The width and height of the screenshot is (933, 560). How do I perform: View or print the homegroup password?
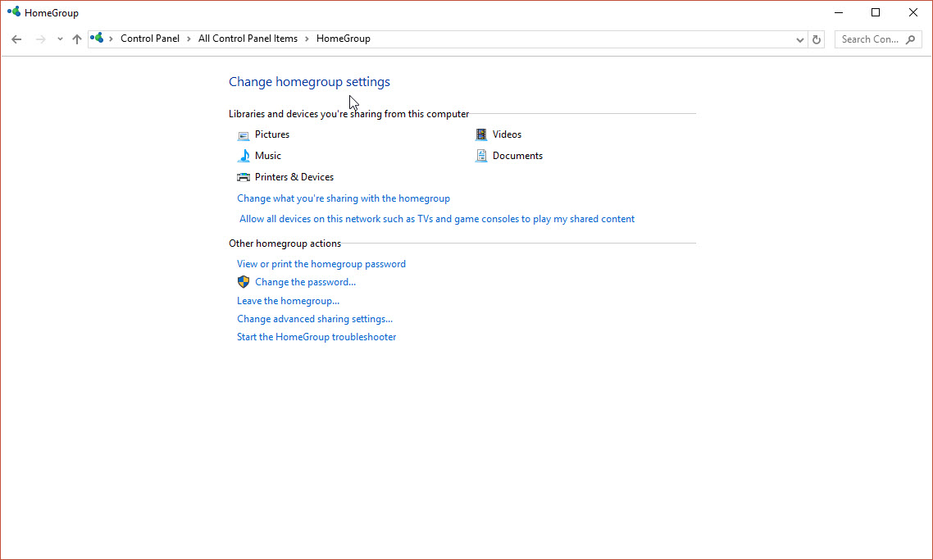click(321, 264)
